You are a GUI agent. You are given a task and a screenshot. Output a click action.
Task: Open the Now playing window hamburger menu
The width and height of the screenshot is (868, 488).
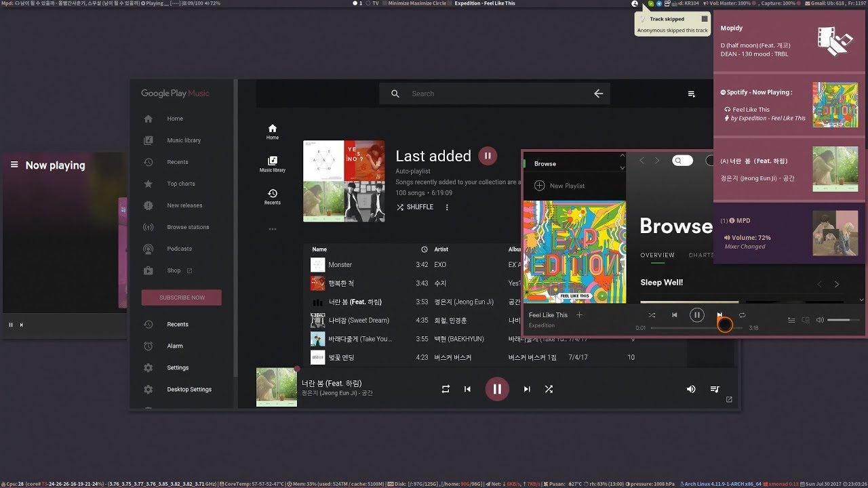tap(14, 165)
